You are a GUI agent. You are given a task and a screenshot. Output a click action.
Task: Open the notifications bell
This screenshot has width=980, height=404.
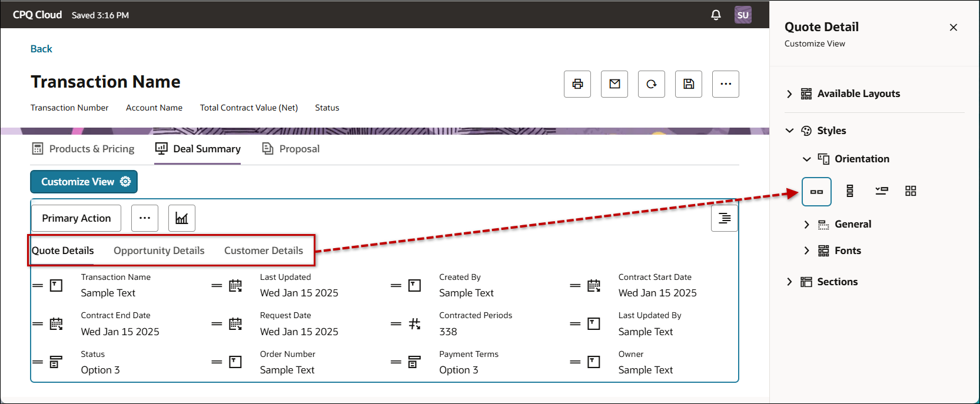[716, 15]
